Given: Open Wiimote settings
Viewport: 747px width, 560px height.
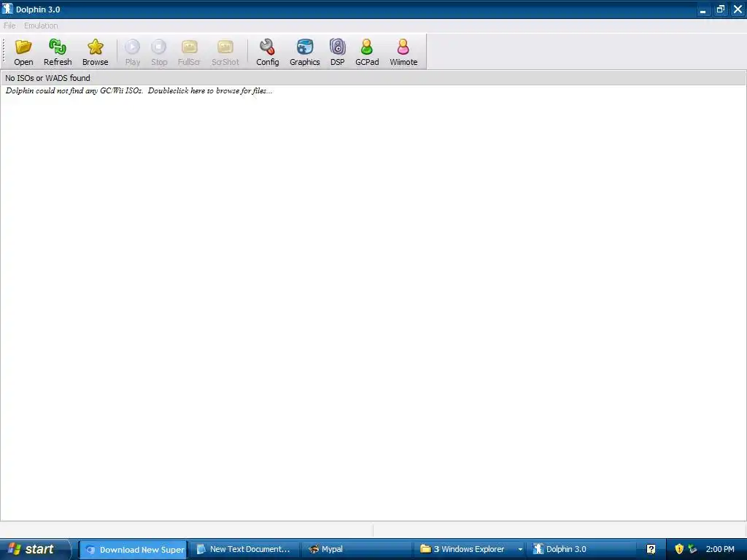Looking at the screenshot, I should 403,52.
